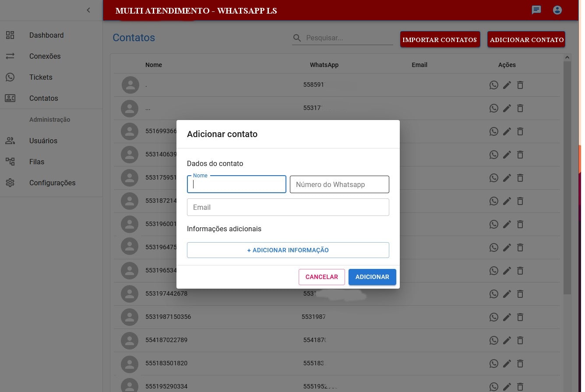Click the Tickets WhatsApp icon in sidebar

click(10, 77)
